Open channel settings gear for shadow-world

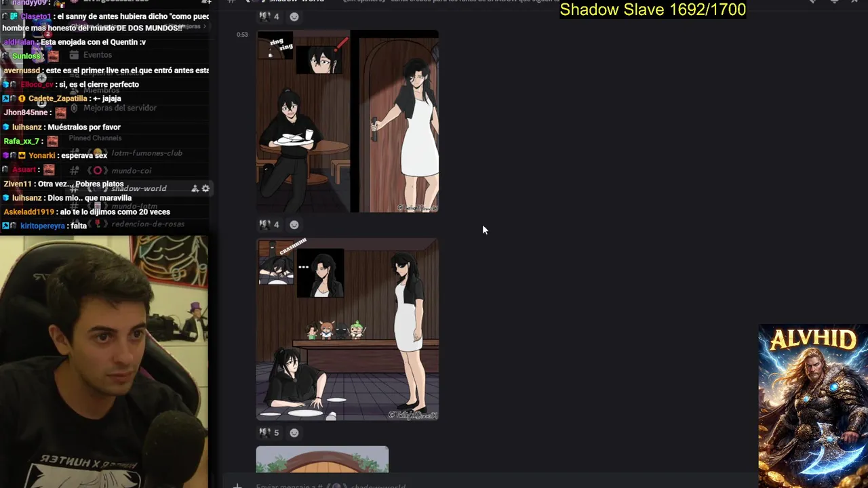[205, 188]
